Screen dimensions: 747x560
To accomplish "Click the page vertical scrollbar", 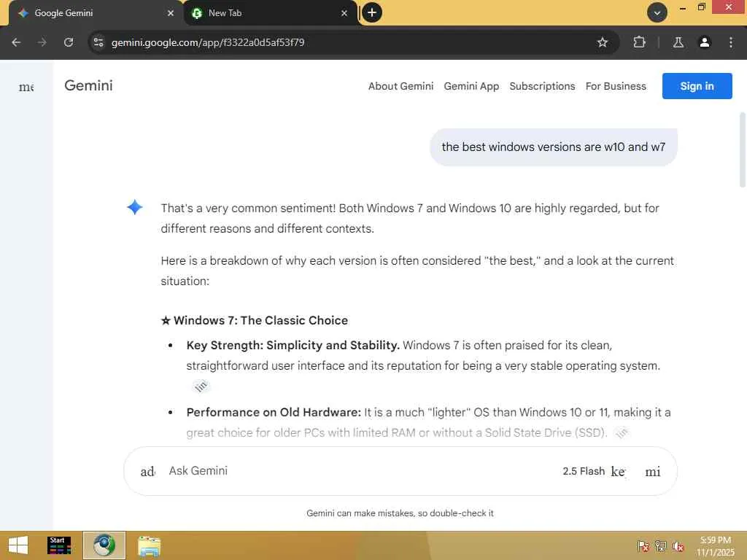I will 742,149.
